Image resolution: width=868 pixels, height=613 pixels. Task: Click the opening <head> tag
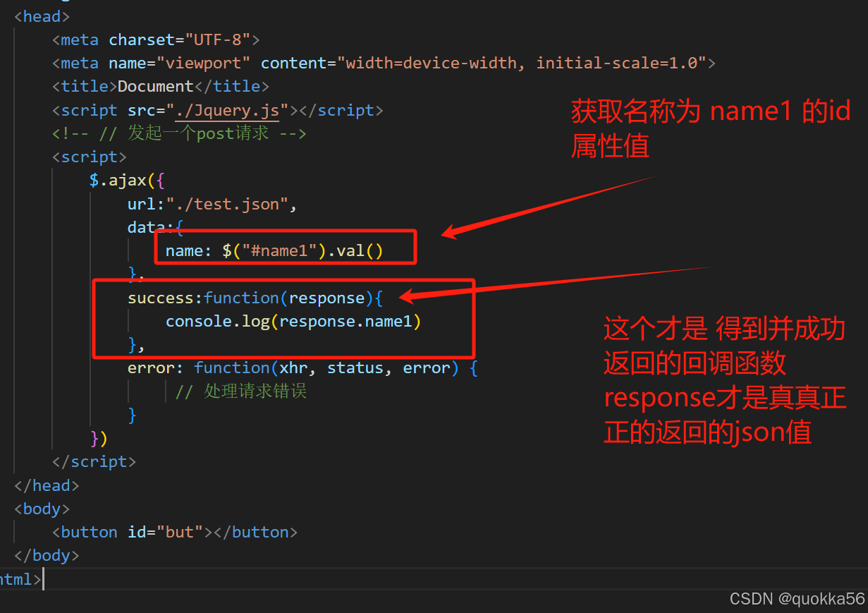[x=42, y=16]
